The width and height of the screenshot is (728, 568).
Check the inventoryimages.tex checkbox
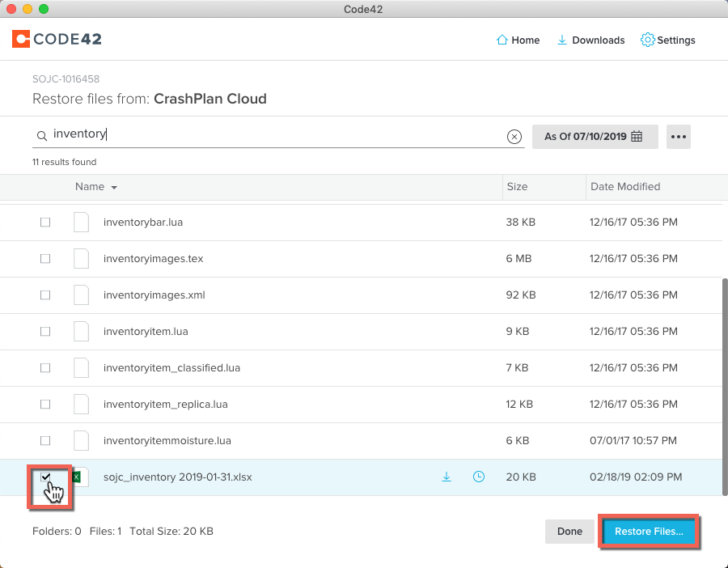pyautogui.click(x=45, y=258)
